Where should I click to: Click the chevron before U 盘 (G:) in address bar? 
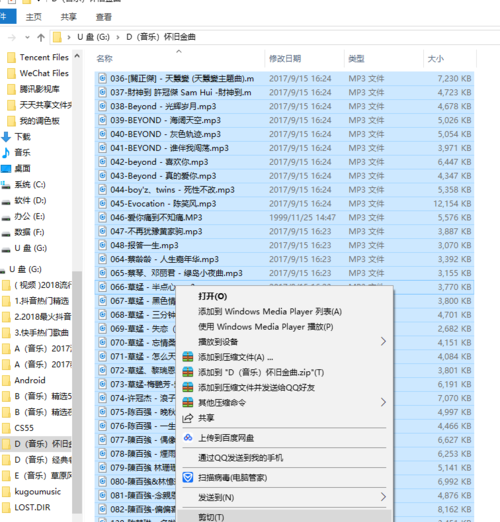69,37
